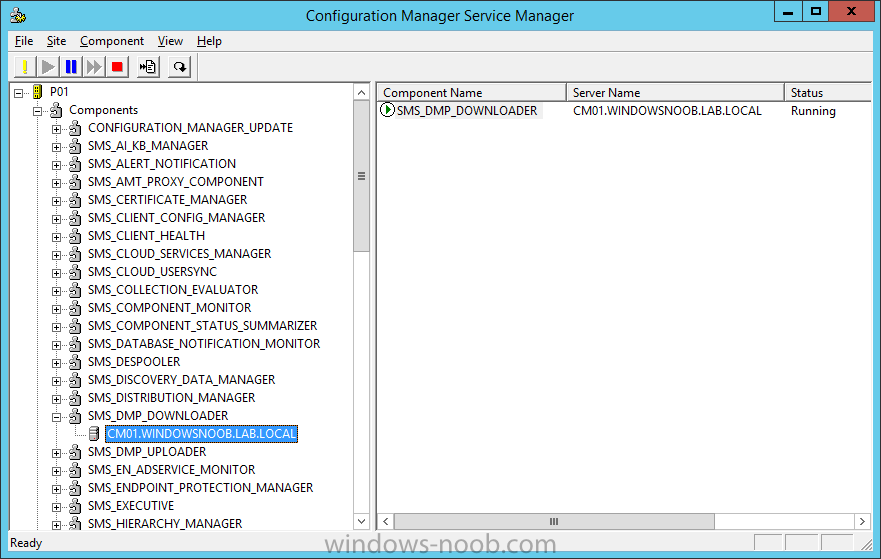
Task: Collapse the P01 site node
Action: 19,93
